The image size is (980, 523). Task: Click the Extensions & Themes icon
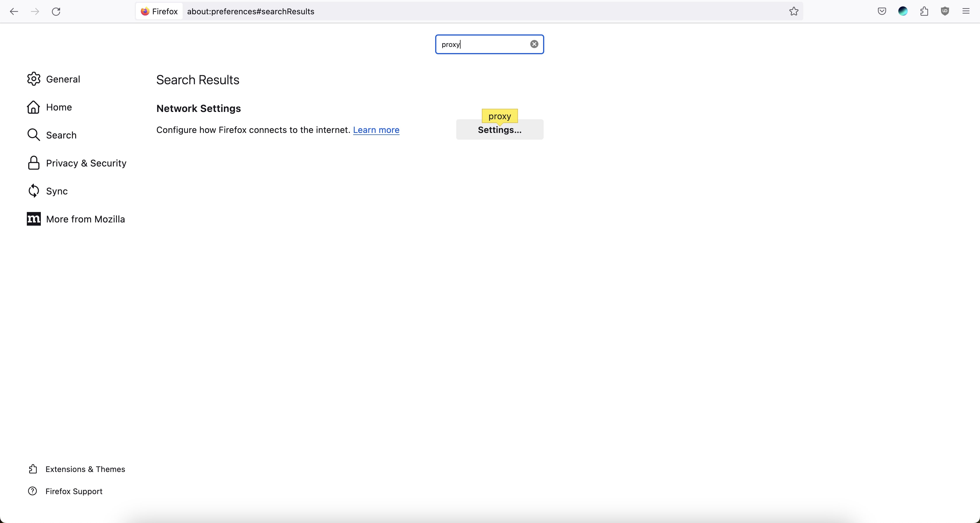point(32,468)
